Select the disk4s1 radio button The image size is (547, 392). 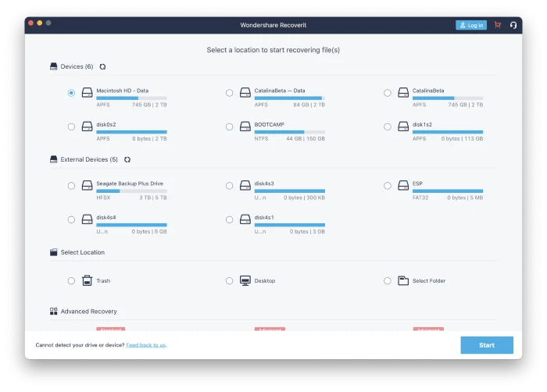[229, 219]
